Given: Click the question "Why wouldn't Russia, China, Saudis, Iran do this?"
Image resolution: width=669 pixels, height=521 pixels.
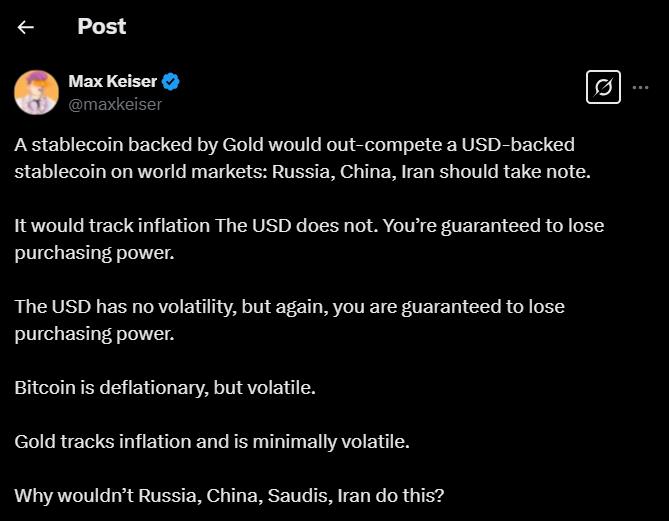Looking at the screenshot, I should click(229, 494).
